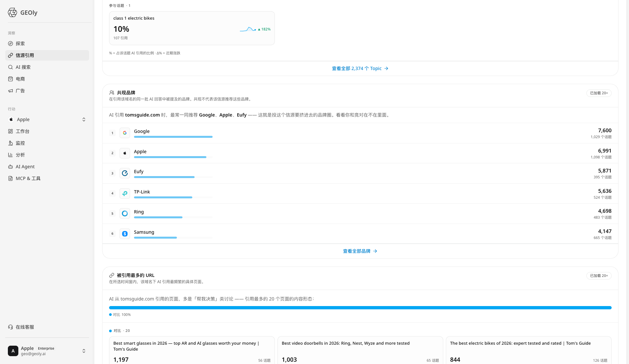
Task: Open the 电商 menu item
Action: click(x=47, y=79)
